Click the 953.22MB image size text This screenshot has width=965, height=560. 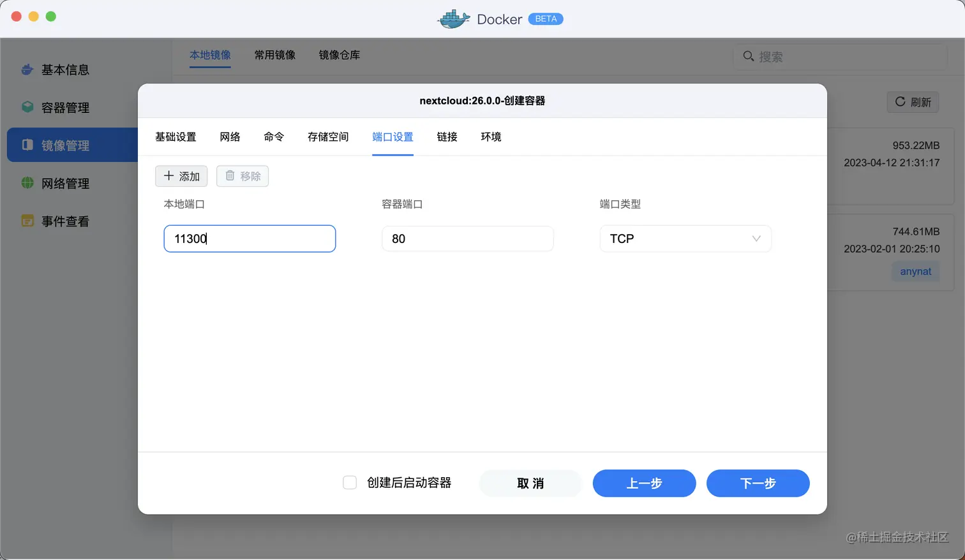coord(916,145)
